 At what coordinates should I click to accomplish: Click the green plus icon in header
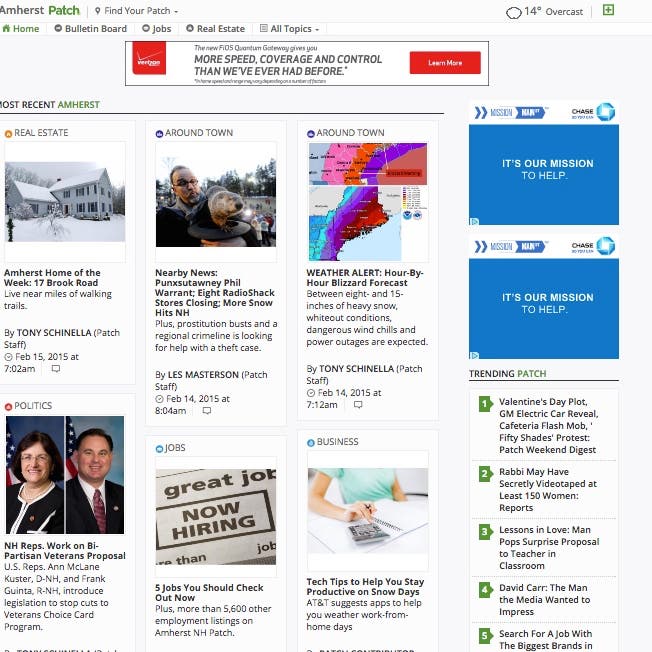tap(608, 10)
